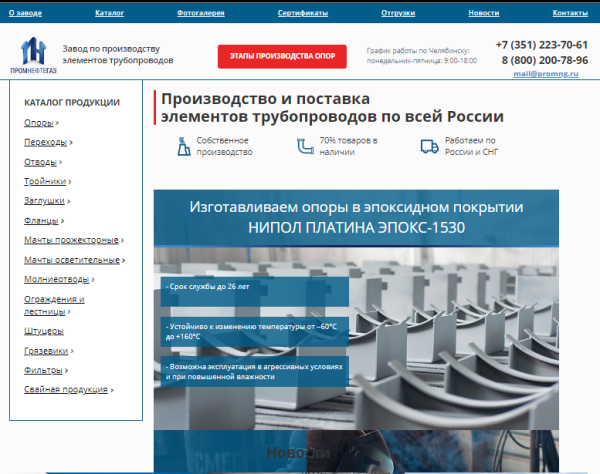Image resolution: width=600 pixels, height=474 pixels.
Task: Open the Отгрузки page
Action: pyautogui.click(x=398, y=13)
